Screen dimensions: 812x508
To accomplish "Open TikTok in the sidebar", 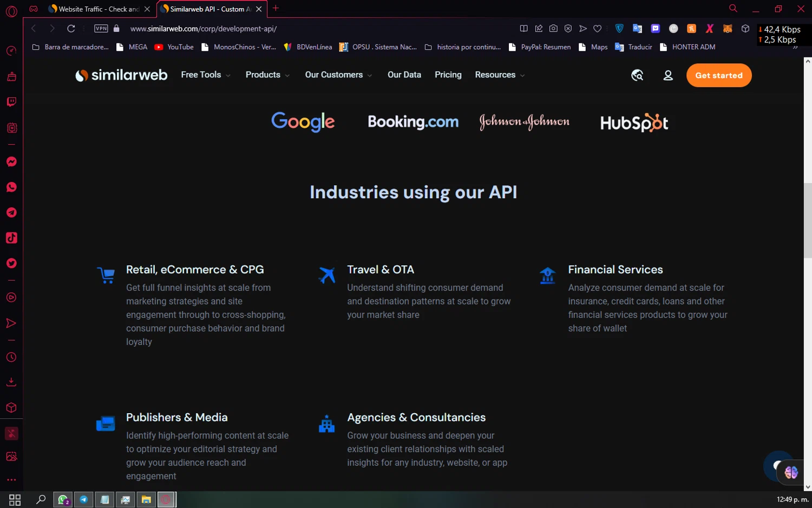I will click(11, 238).
